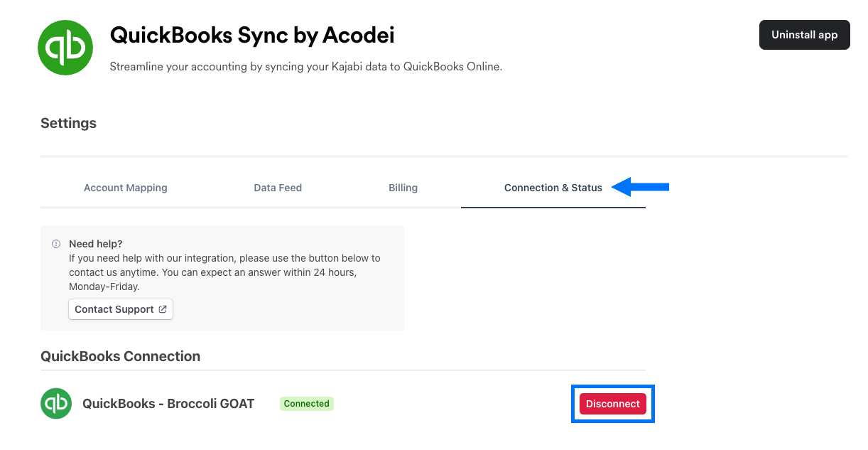Click the Settings section heading
Image resolution: width=868 pixels, height=450 pixels.
coord(68,123)
